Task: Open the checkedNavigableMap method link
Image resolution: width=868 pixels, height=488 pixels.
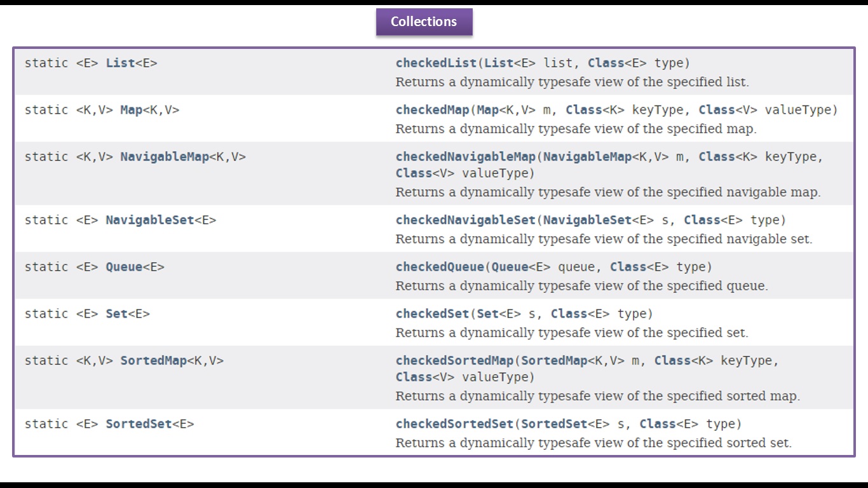Action: pos(466,157)
